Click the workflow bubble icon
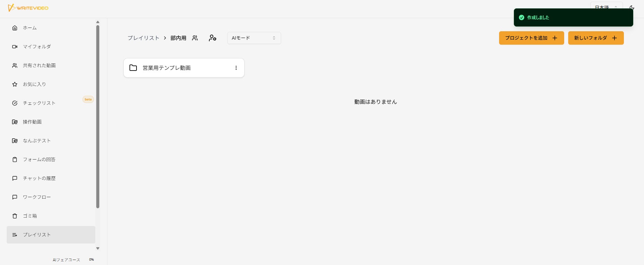 click(x=15, y=197)
